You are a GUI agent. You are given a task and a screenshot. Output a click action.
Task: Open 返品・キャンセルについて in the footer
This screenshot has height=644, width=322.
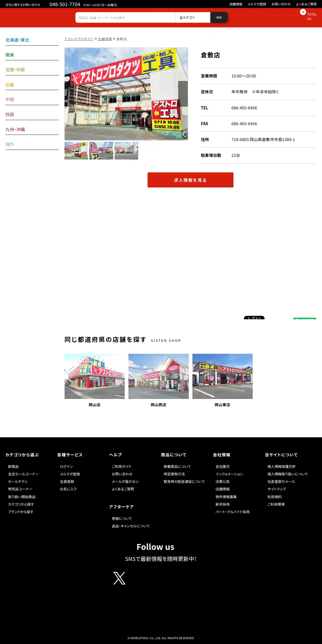coord(131,526)
